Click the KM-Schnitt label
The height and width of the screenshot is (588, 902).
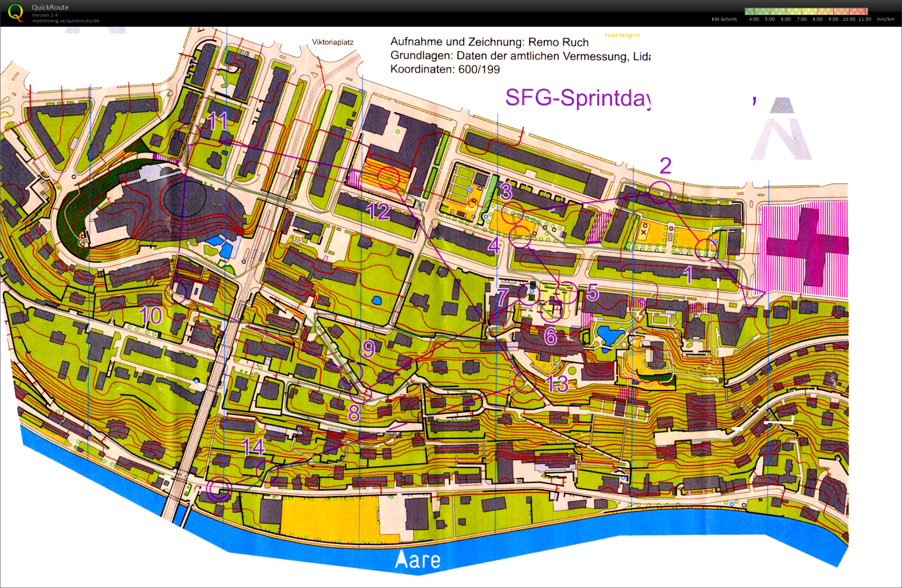724,19
